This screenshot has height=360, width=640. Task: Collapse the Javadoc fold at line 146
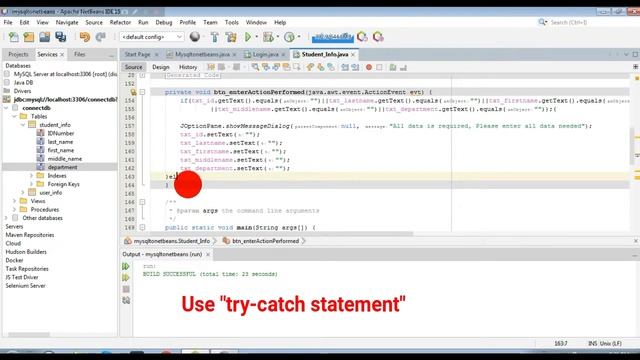[x=142, y=202]
